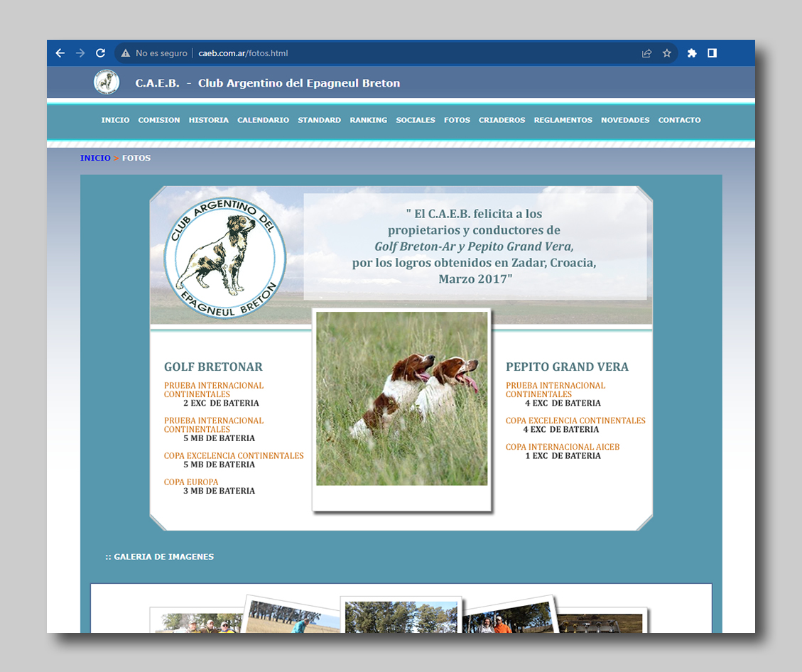Image resolution: width=802 pixels, height=672 pixels.
Task: Click the CONTACTO menu link
Action: click(x=679, y=120)
